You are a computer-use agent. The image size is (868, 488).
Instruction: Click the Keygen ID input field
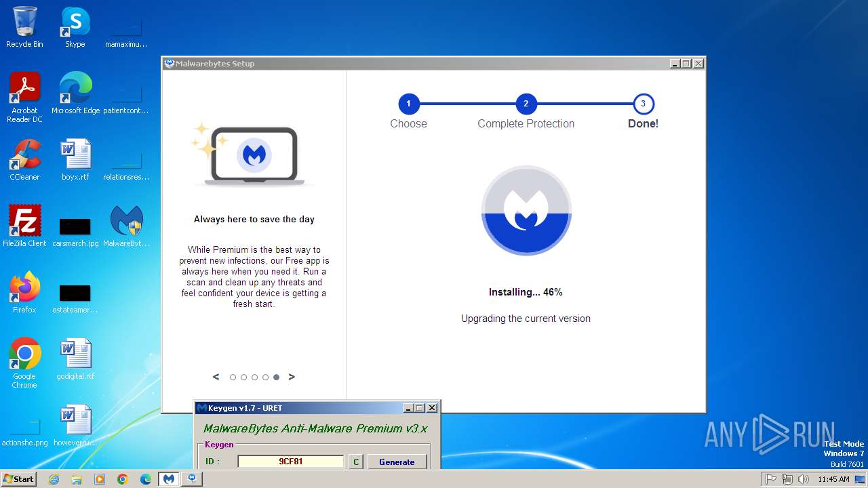[291, 462]
